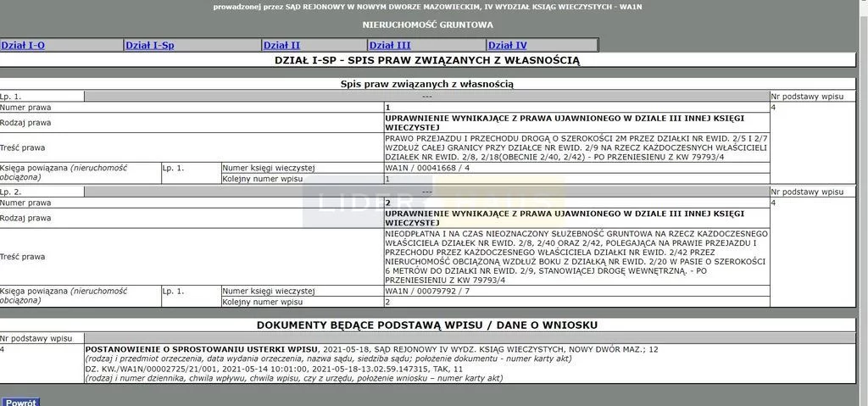Click the first Nr podstawy wpisu header
The width and height of the screenshot is (868, 406).
(x=807, y=97)
